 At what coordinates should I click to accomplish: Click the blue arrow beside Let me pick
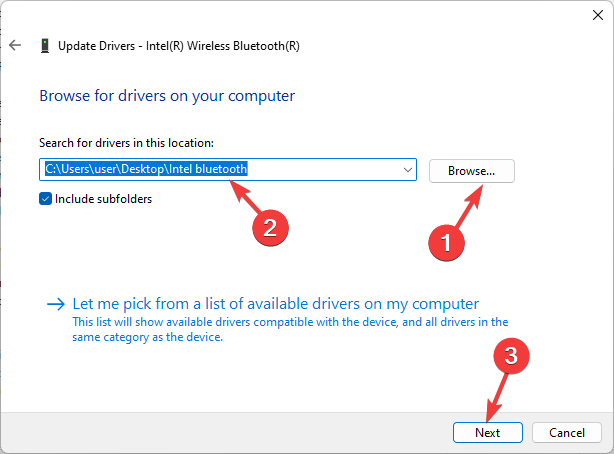pos(56,304)
